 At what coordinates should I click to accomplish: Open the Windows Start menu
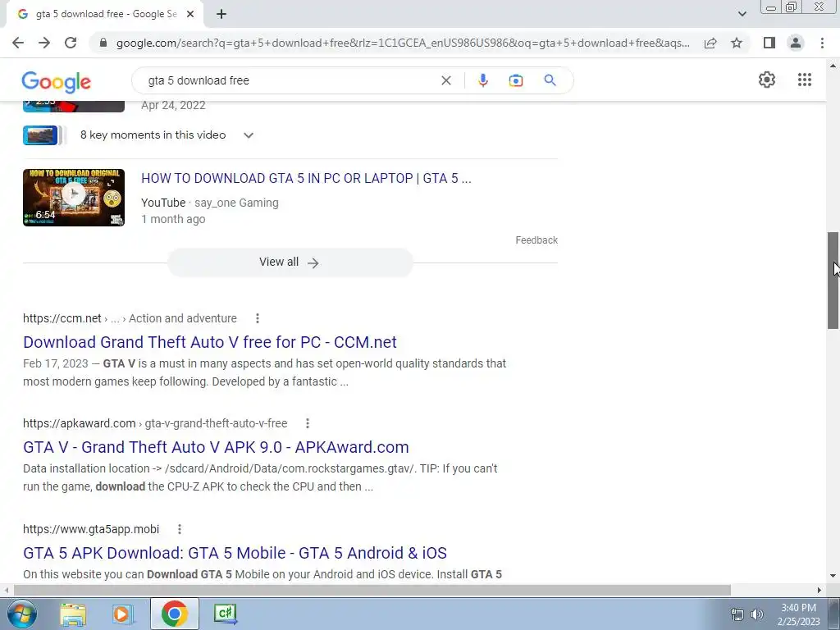click(x=21, y=614)
